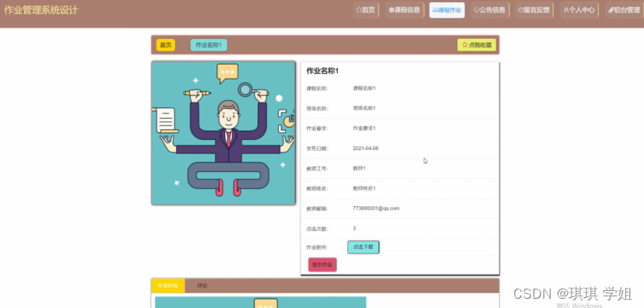Switch to the 作业内容 tab
Viewport: 644px width, 308px height.
pyautogui.click(x=168, y=286)
